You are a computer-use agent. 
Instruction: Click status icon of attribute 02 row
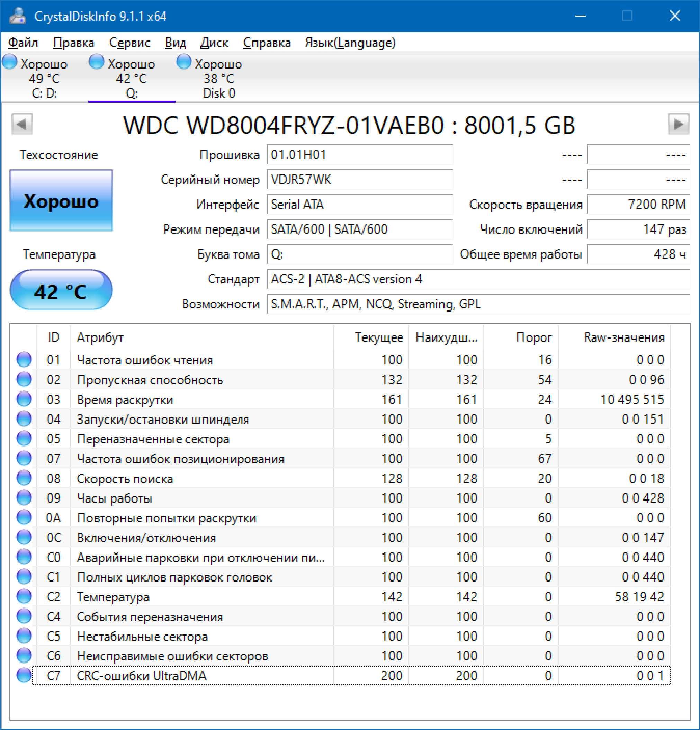pyautogui.click(x=24, y=379)
